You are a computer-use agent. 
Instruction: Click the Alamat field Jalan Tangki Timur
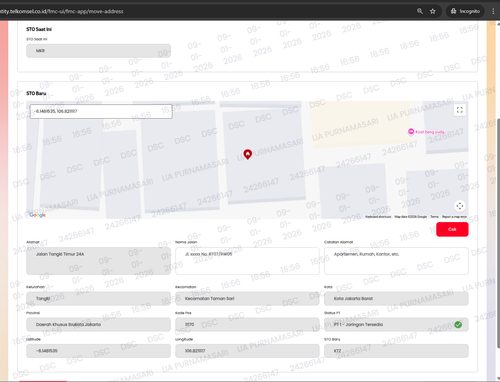(x=98, y=261)
